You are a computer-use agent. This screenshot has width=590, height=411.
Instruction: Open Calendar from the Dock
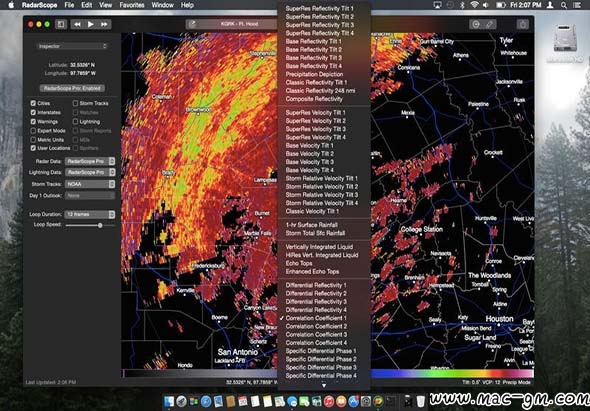243,401
